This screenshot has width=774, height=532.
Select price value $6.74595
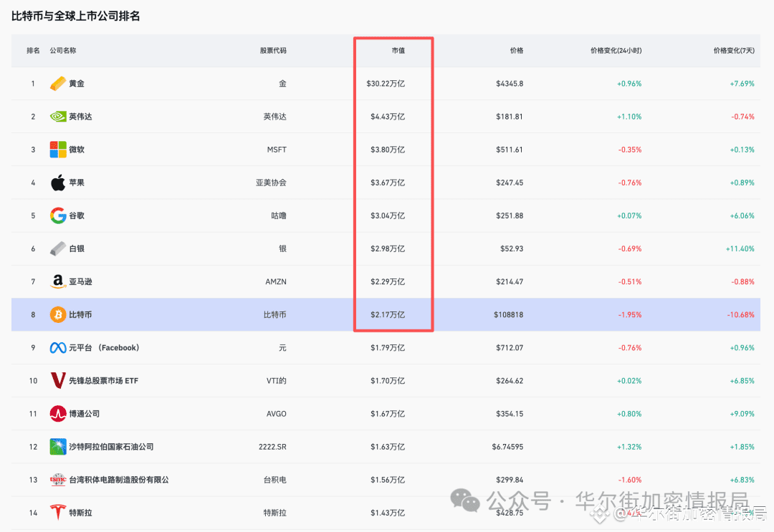pos(507,448)
